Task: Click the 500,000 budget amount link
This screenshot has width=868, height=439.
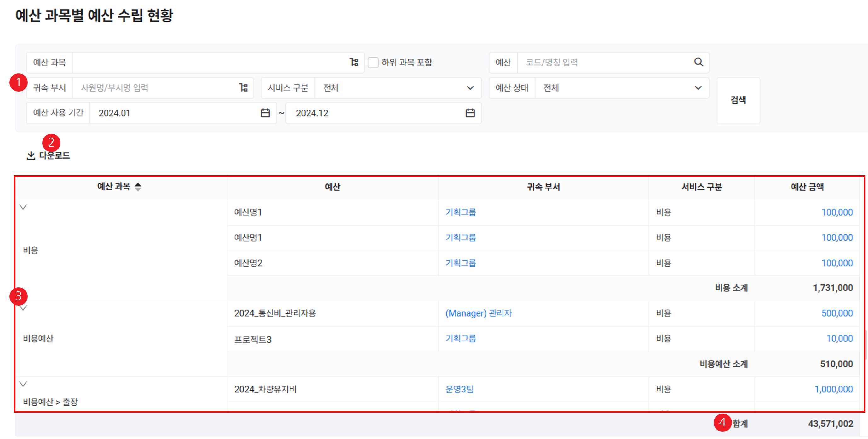Action: coord(837,313)
